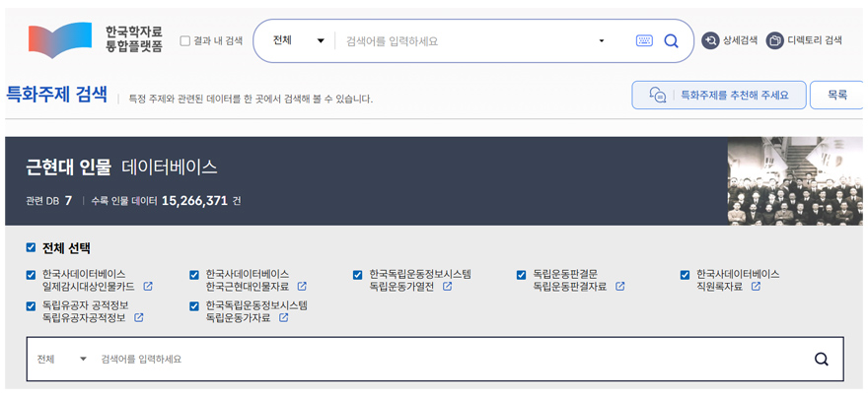Expand the 전체 dropdown in top search bar
Image resolution: width=868 pixels, height=399 pixels.
click(298, 41)
